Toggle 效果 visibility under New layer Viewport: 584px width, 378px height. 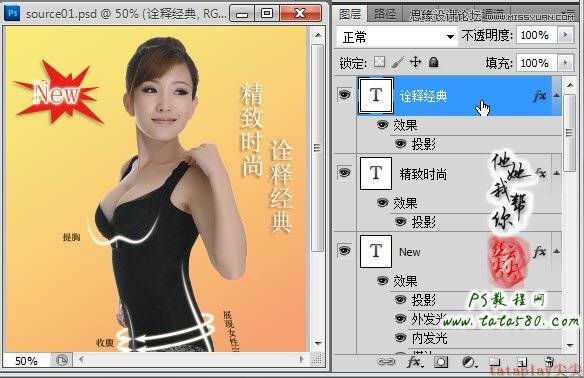(382, 280)
